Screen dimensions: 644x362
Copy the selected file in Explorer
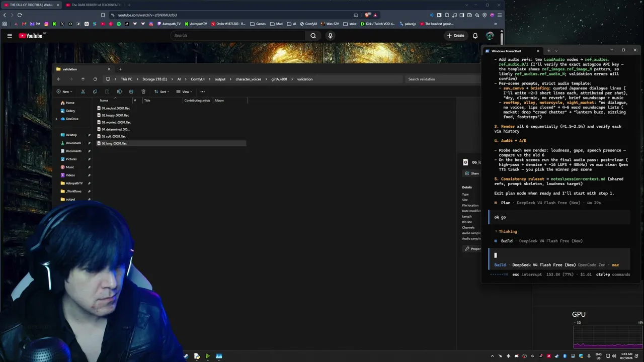95,92
